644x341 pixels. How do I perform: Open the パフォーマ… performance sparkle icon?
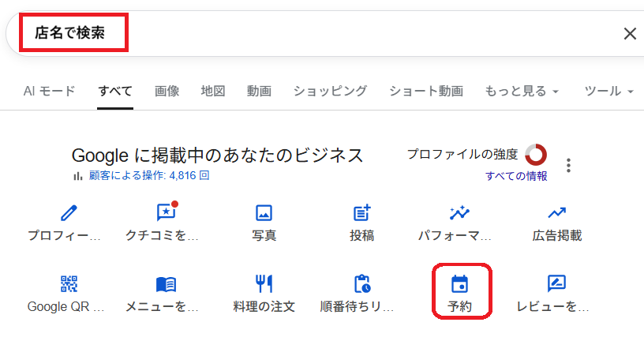(x=459, y=213)
